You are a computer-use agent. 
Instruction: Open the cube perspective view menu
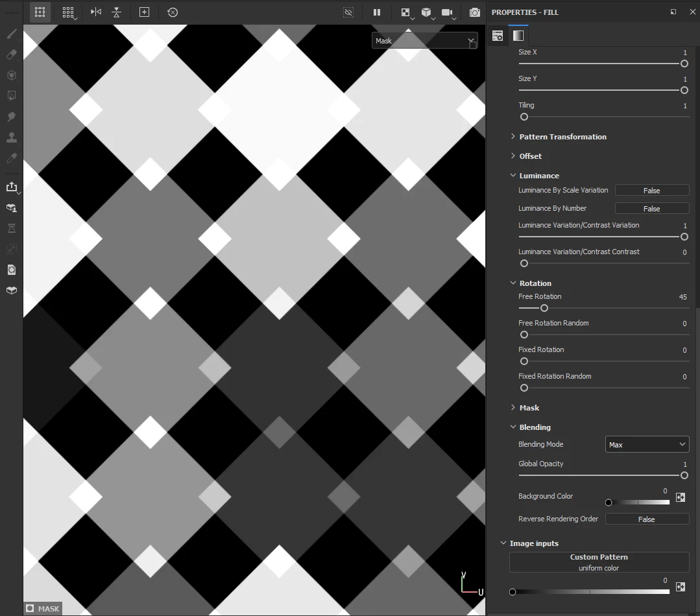coord(428,12)
